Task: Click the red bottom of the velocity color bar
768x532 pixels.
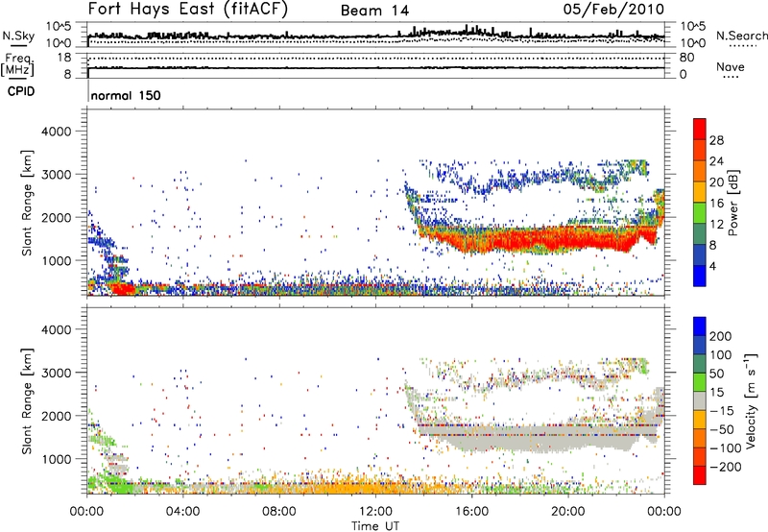Action: point(700,475)
